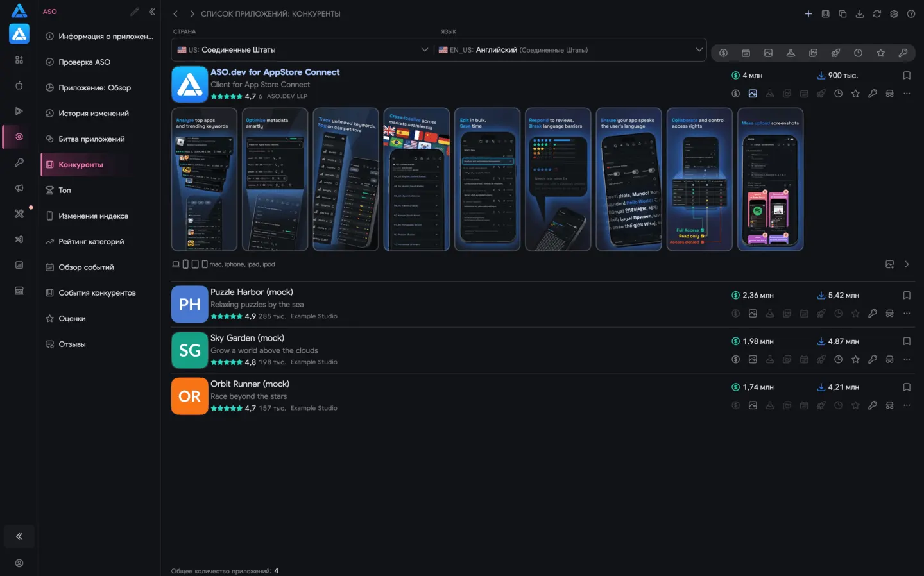Toggle the screenshots image filter in the filter bar
Screen dimensions: 924x576
pos(768,53)
